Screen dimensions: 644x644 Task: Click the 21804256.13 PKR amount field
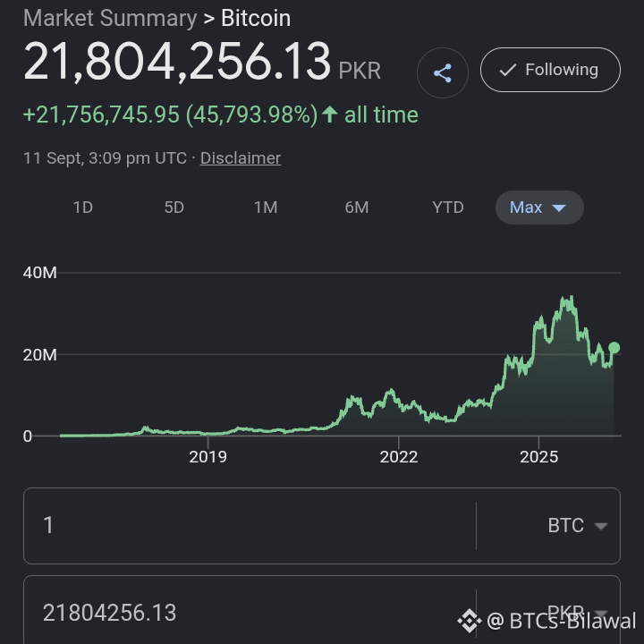250,612
